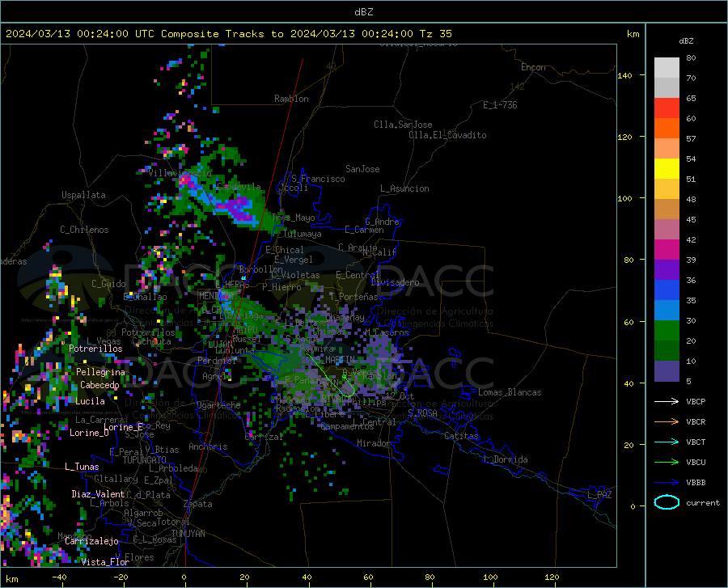Click the blue VBBB arrow icon
Viewport: 728px width, 588px height.
(667, 483)
